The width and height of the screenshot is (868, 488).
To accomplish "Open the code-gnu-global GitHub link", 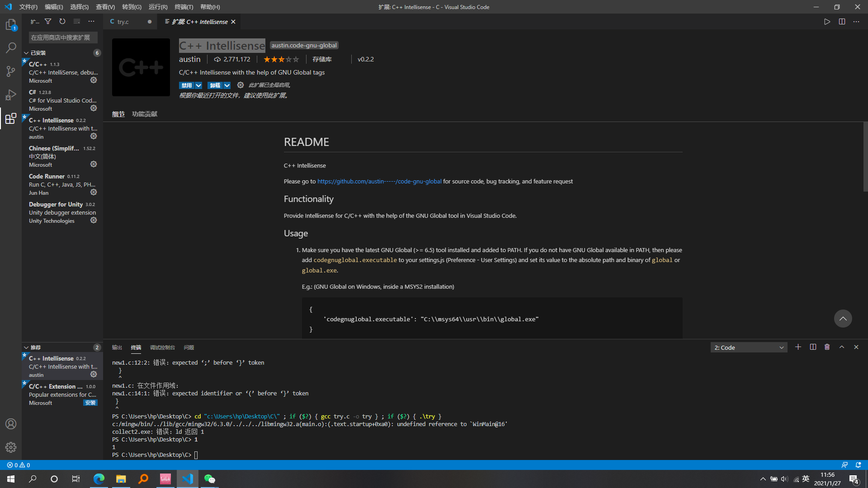I will [x=379, y=181].
